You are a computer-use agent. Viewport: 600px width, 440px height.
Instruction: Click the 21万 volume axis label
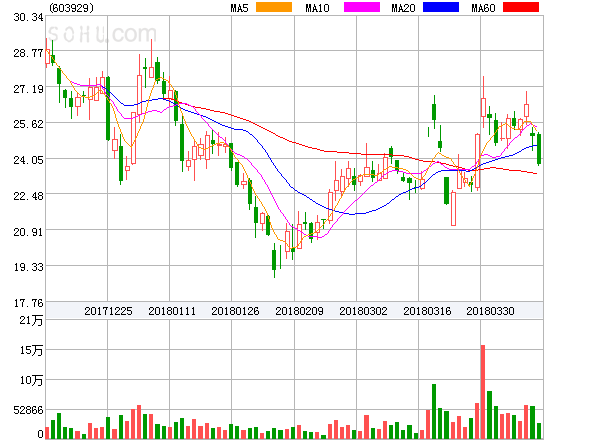coord(31,320)
